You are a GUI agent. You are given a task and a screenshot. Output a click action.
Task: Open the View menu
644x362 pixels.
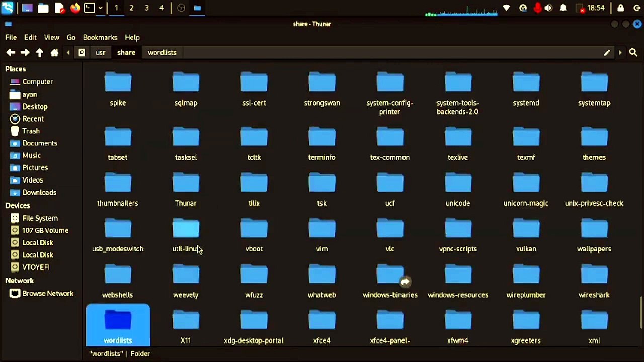51,37
